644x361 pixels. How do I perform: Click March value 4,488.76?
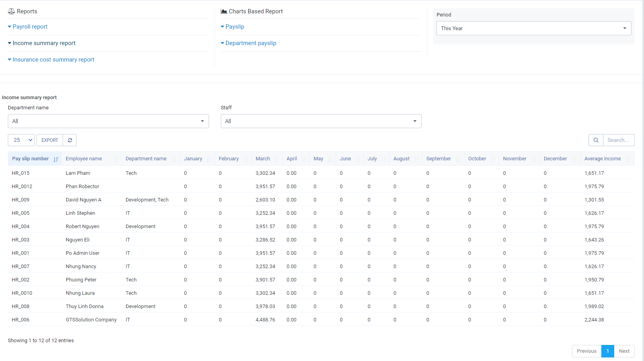pyautogui.click(x=265, y=319)
